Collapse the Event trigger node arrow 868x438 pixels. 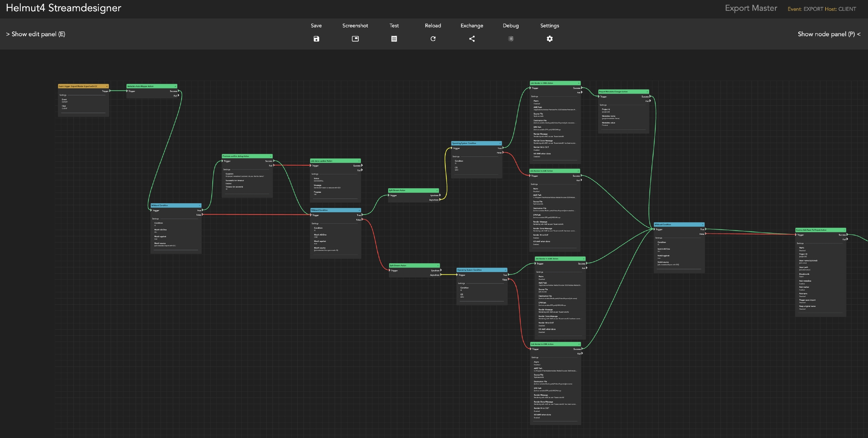click(107, 86)
